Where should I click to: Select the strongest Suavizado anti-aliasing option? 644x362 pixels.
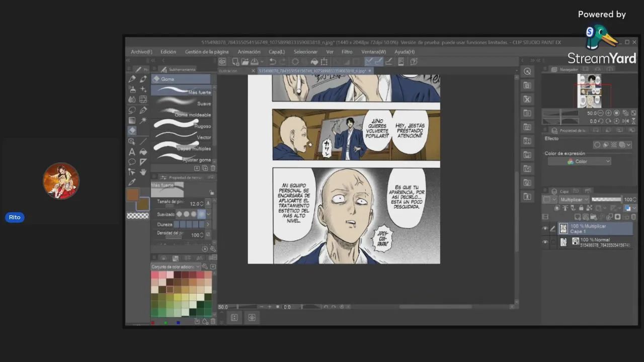[x=201, y=214]
